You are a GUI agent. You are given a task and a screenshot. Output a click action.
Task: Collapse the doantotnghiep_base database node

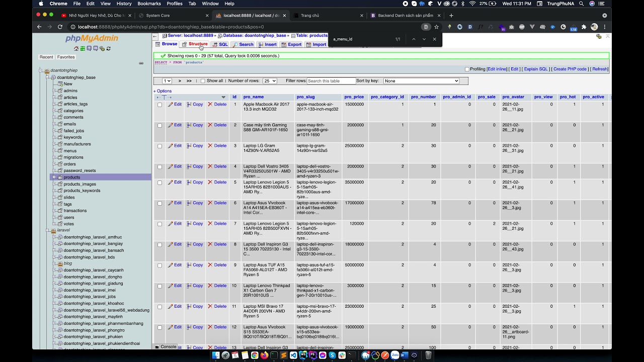(x=47, y=77)
